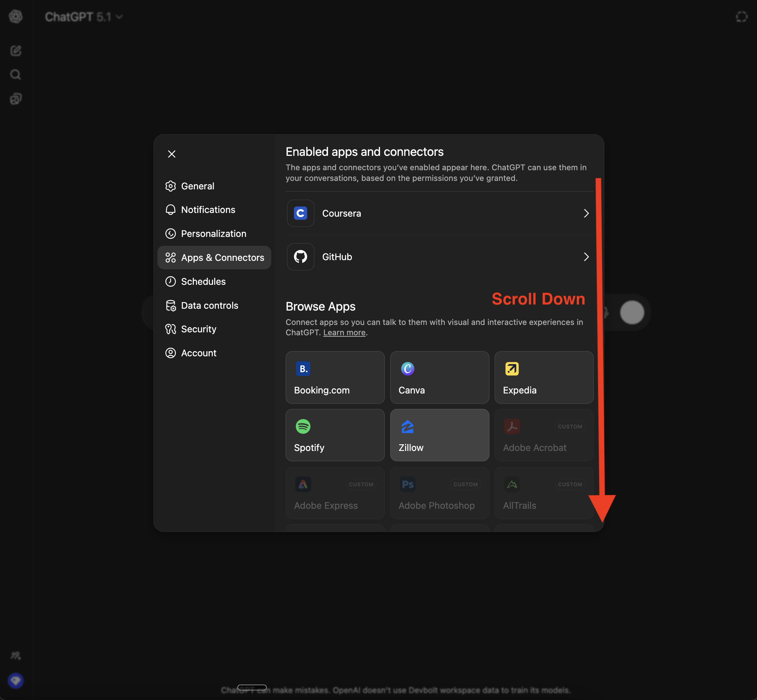The image size is (757, 700).
Task: Open the search chats icon
Action: click(15, 74)
